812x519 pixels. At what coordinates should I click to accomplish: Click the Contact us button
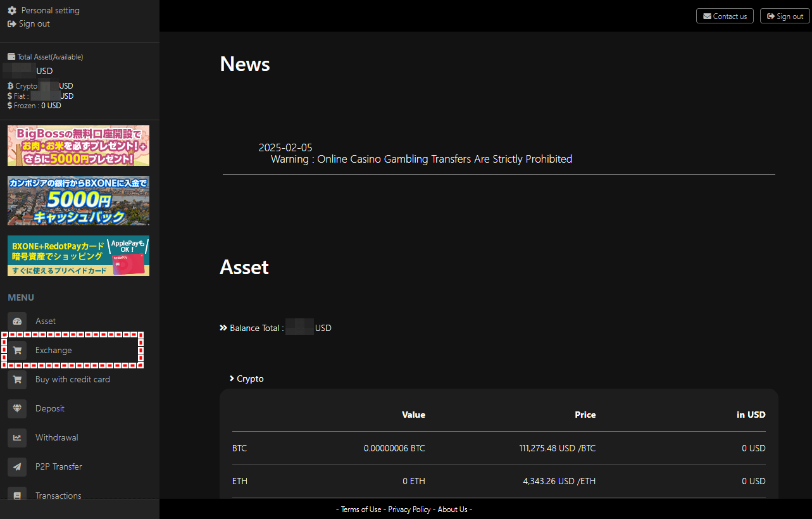725,16
